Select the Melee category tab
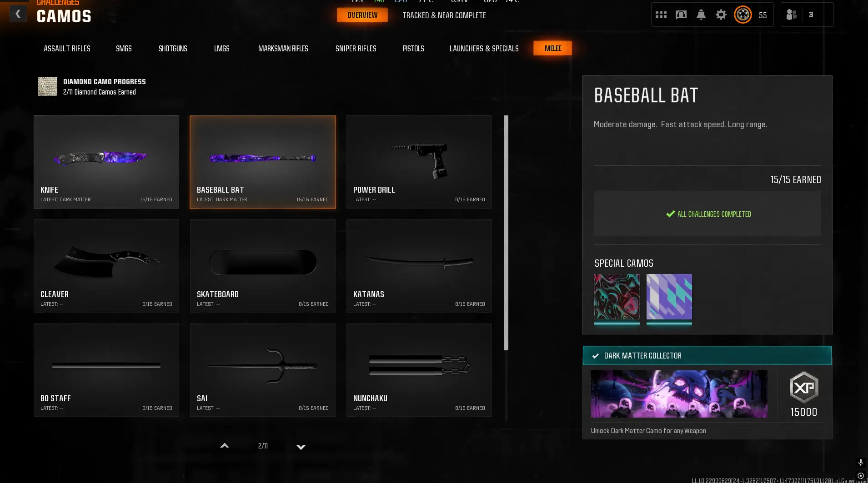This screenshot has width=868, height=483. [x=553, y=48]
